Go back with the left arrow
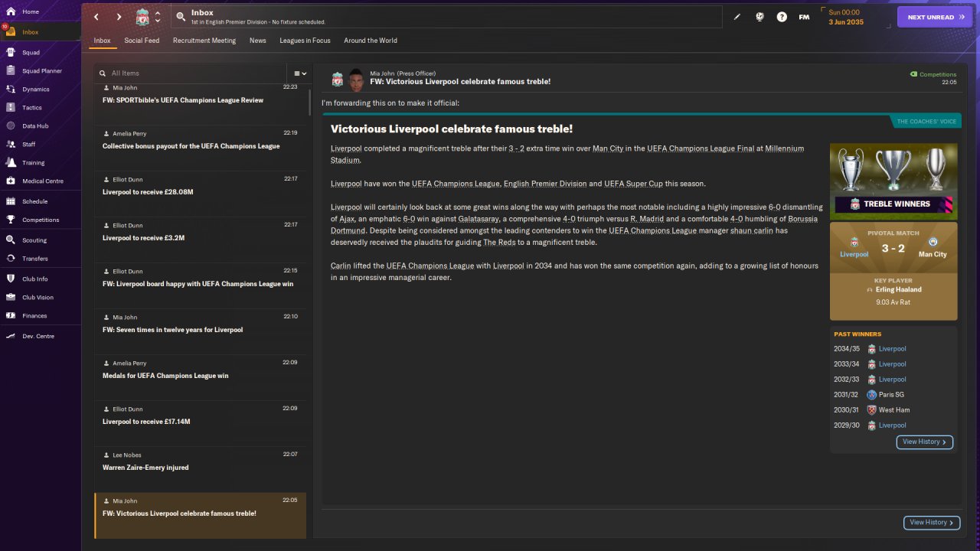 click(x=96, y=17)
